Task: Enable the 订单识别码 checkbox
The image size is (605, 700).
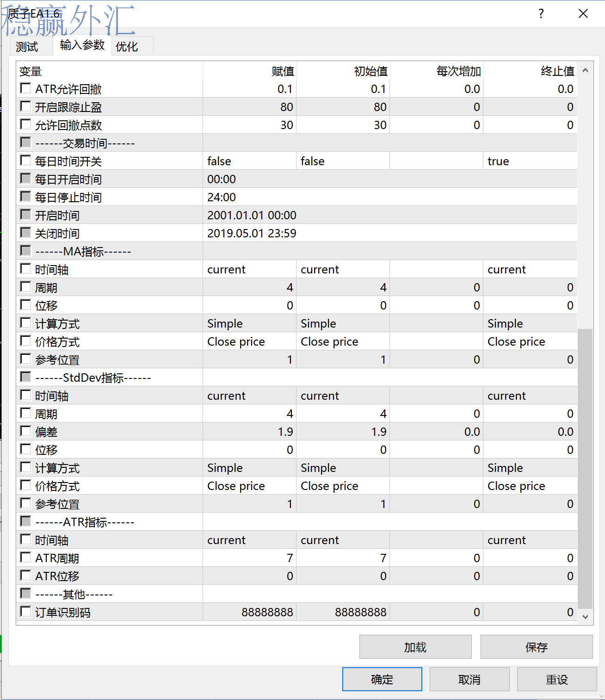Action: pos(26,611)
